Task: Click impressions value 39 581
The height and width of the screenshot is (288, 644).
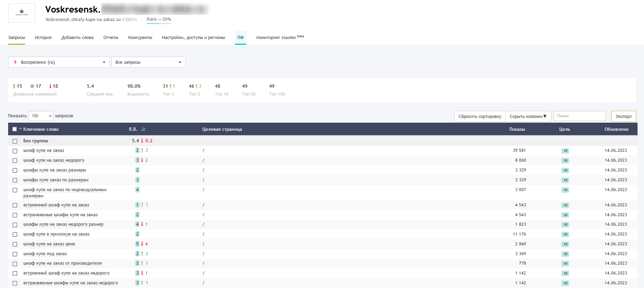Action: (519, 150)
